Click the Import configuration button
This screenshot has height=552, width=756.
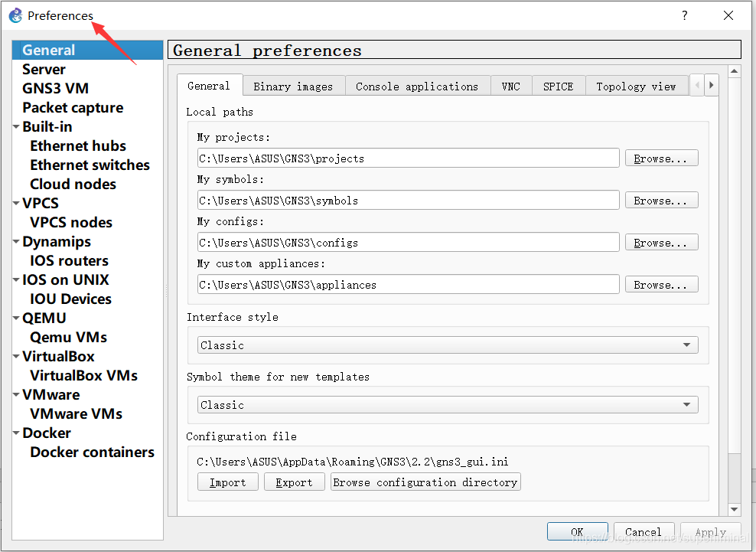pos(227,482)
